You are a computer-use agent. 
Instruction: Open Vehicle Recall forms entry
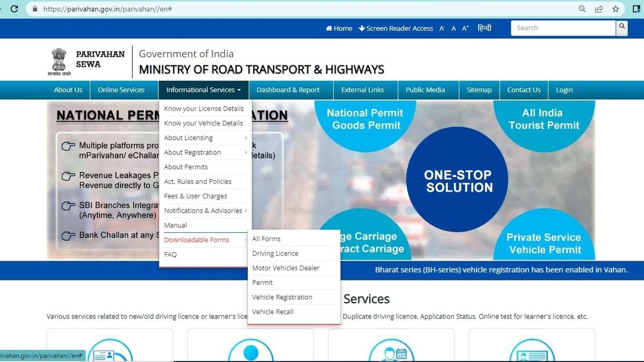point(273,312)
